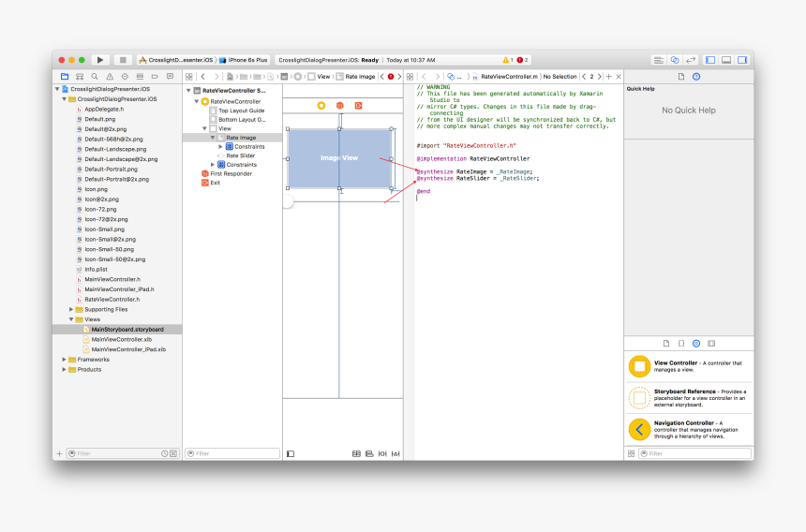Expand the Supporting Files group

tap(71, 309)
